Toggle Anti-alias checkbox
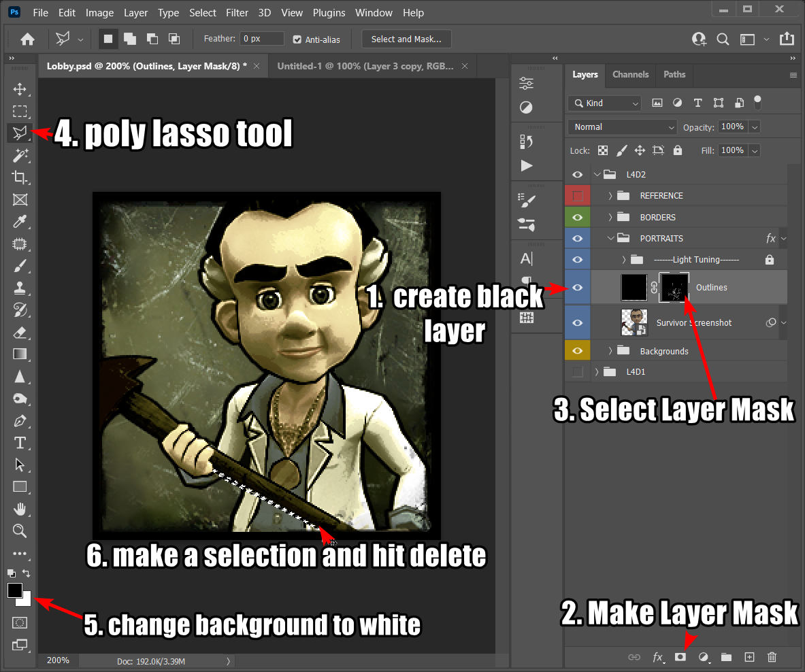The image size is (805, 672). point(297,39)
